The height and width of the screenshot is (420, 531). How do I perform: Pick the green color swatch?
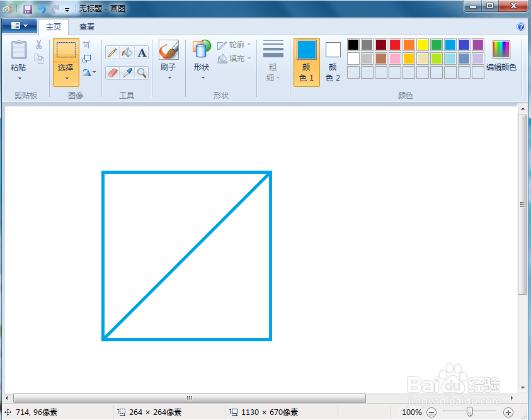[x=437, y=45]
